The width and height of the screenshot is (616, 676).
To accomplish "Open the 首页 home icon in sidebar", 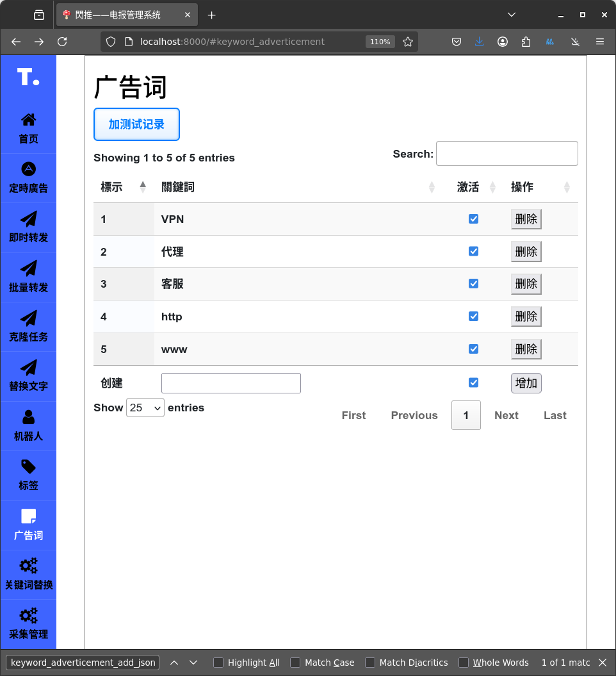I will 28,120.
